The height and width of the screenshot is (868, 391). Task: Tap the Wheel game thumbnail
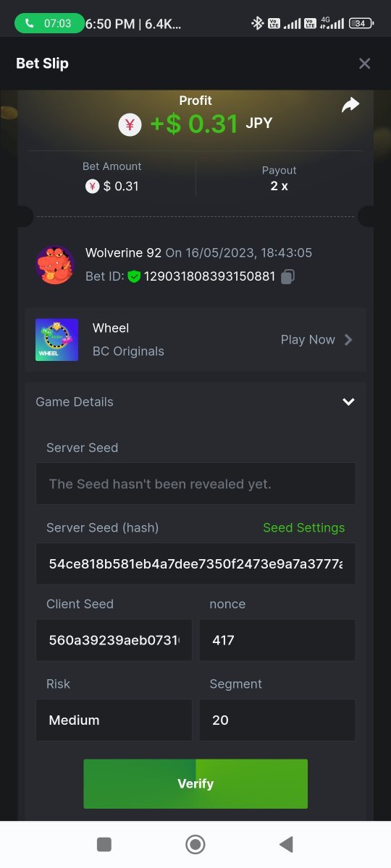pos(56,340)
